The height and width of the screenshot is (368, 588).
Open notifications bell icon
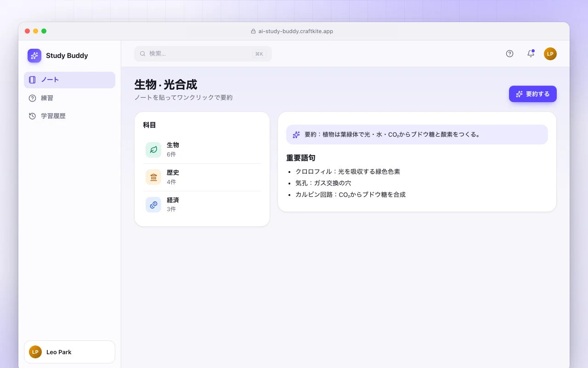[531, 54]
